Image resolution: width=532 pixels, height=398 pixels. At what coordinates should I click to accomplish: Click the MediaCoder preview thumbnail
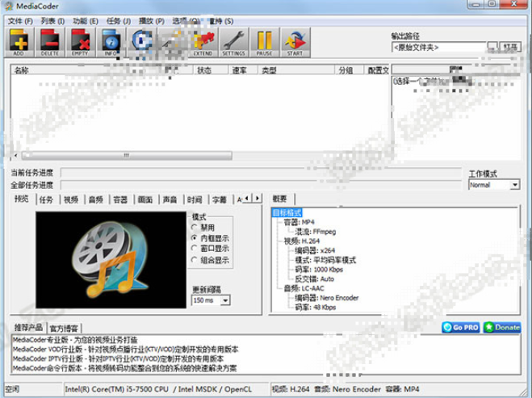point(111,260)
